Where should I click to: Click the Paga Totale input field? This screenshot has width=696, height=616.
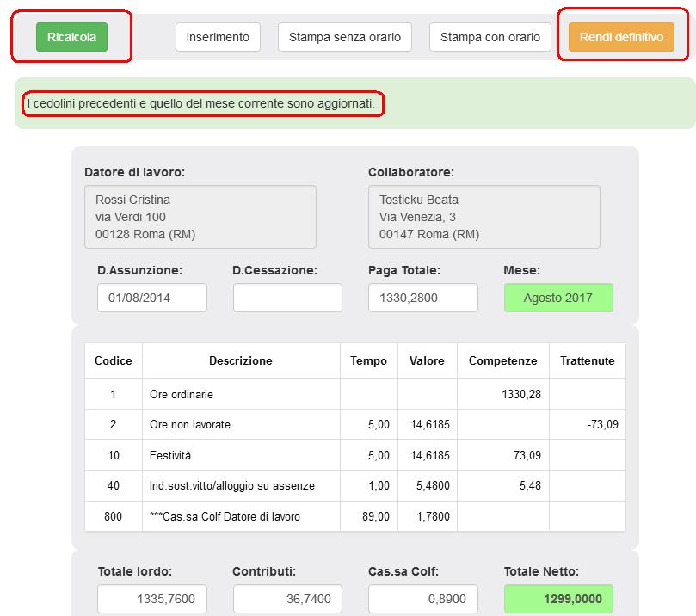click(422, 298)
